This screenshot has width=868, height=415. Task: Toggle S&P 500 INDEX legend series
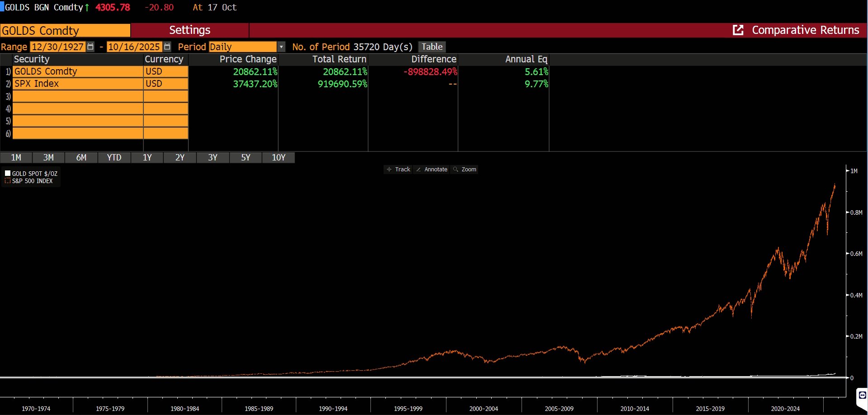click(8, 181)
